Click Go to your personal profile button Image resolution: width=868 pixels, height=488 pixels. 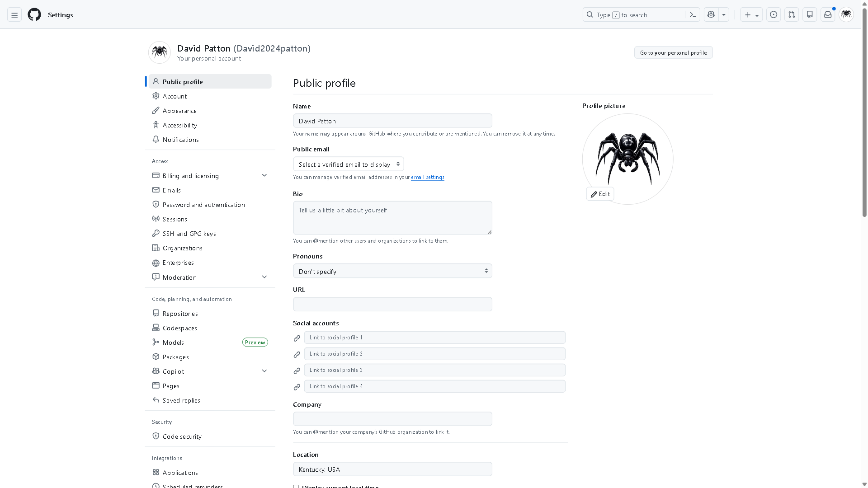[x=673, y=53]
